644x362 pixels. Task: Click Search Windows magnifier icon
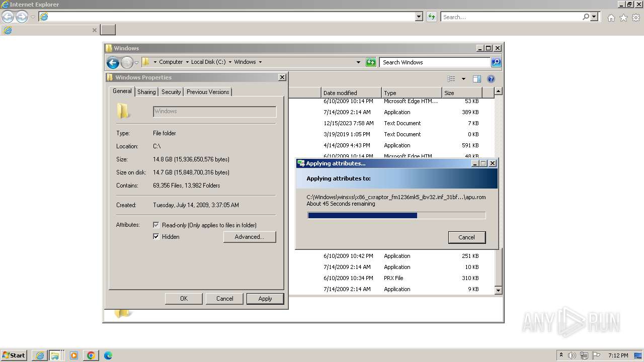[x=496, y=62]
